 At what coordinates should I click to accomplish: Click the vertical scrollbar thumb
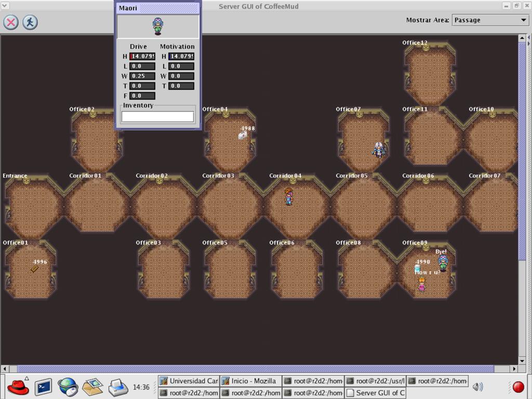[522, 152]
